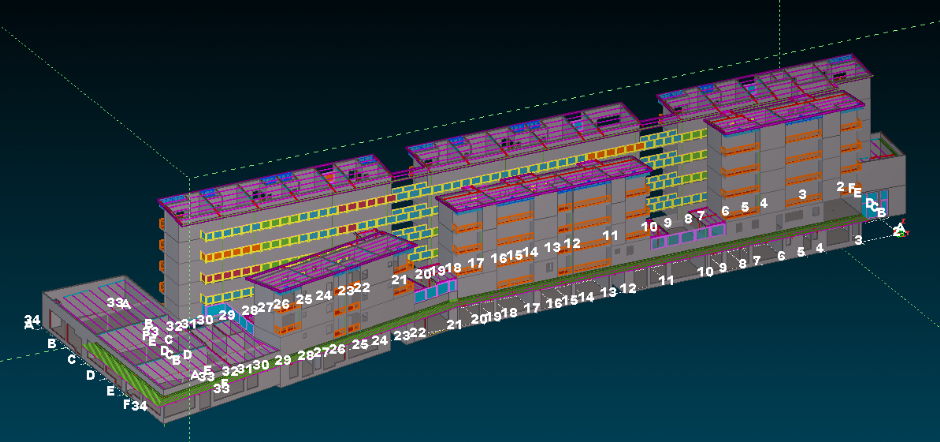940x442 pixels.
Task: Select the upper row grid label 21
Action: pyautogui.click(x=399, y=280)
